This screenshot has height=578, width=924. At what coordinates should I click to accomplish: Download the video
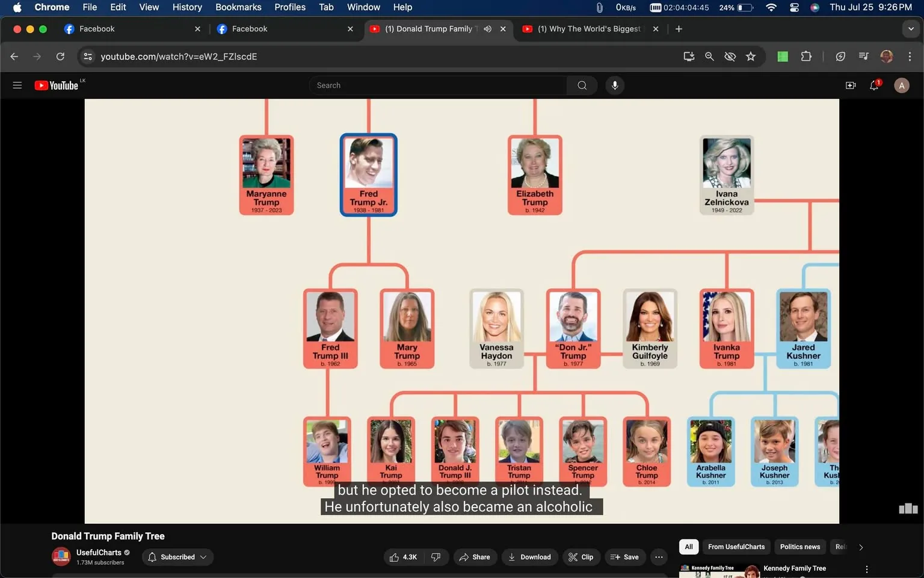(529, 557)
